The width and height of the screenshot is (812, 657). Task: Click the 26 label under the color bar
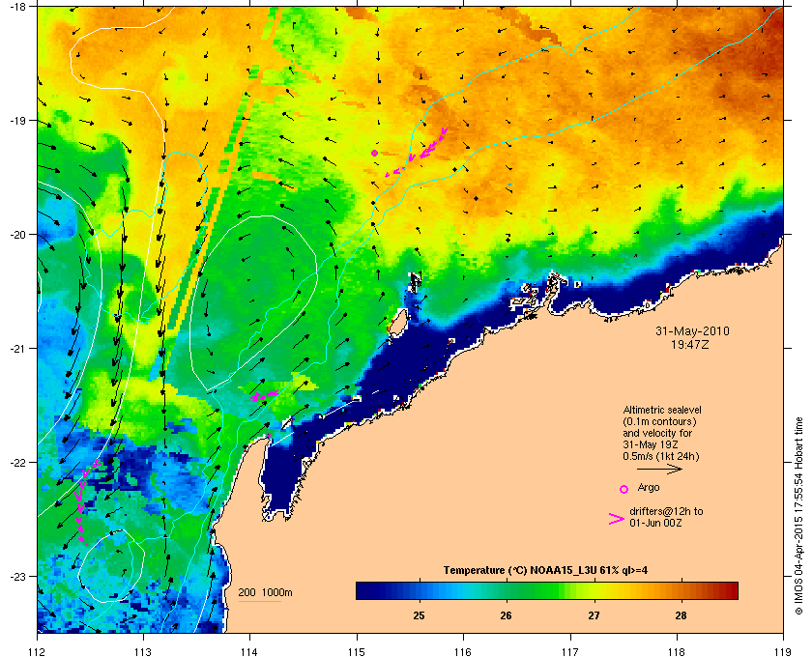(506, 615)
